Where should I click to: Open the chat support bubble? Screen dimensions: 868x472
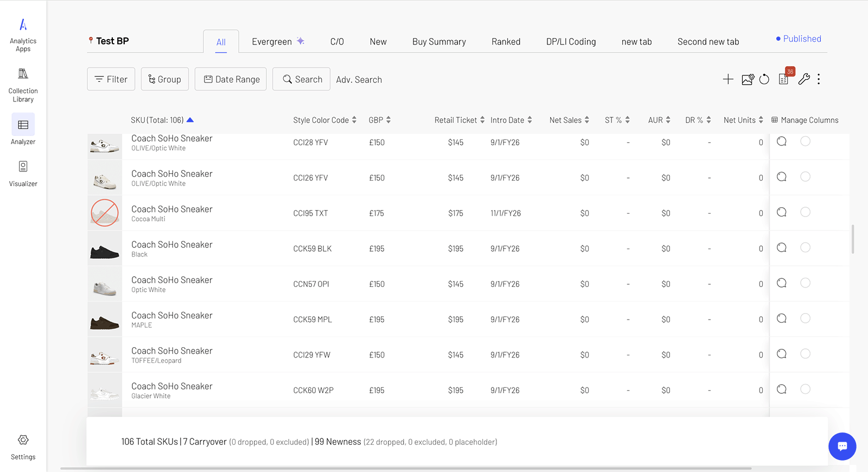pyautogui.click(x=842, y=446)
